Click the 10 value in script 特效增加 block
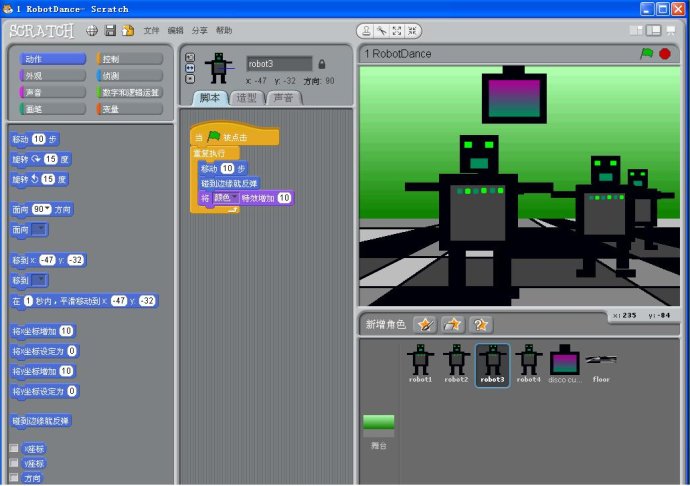 point(284,198)
